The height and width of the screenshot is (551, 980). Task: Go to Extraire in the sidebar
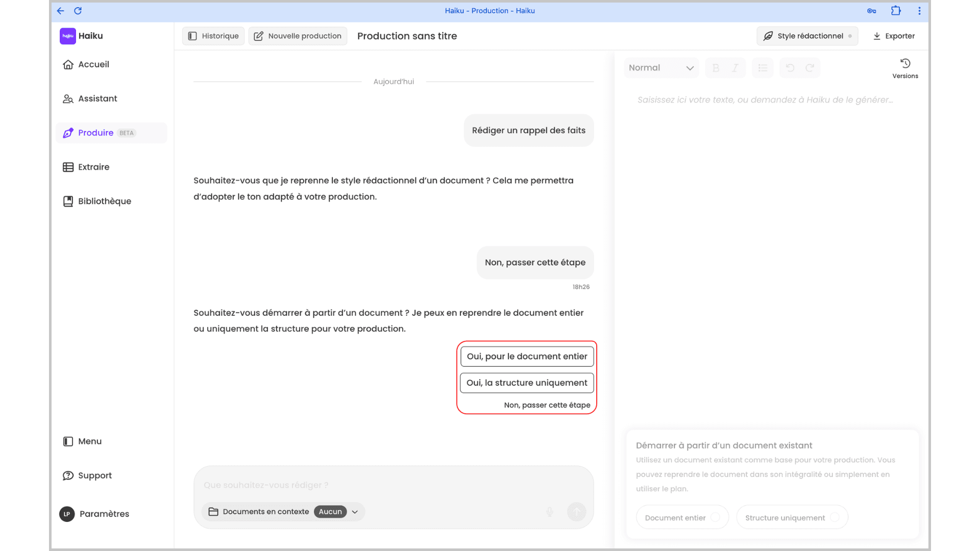(x=93, y=167)
